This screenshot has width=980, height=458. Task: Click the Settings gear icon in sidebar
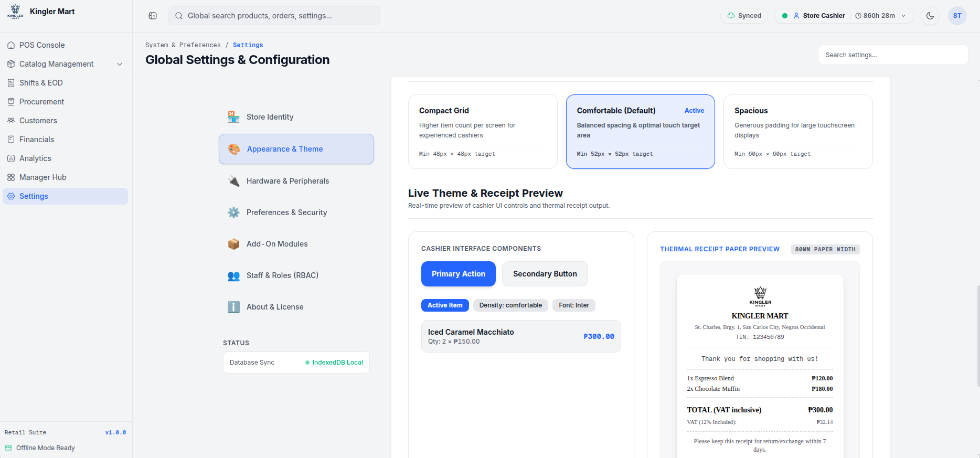(11, 196)
